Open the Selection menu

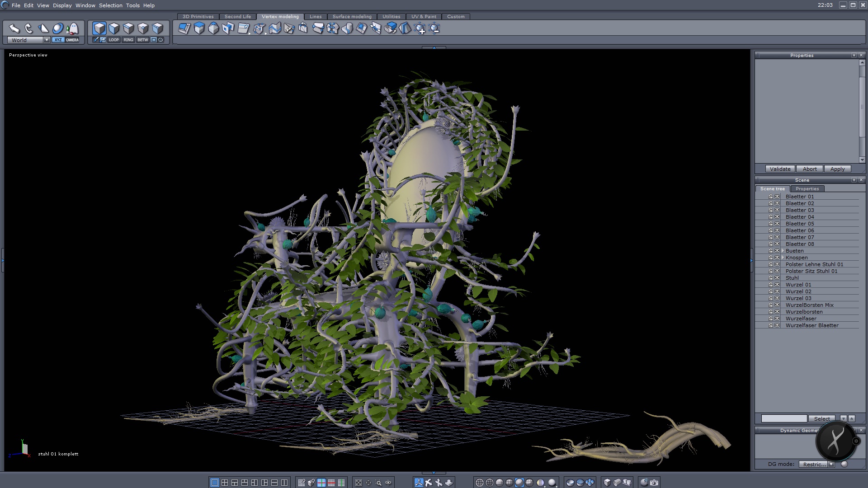111,5
